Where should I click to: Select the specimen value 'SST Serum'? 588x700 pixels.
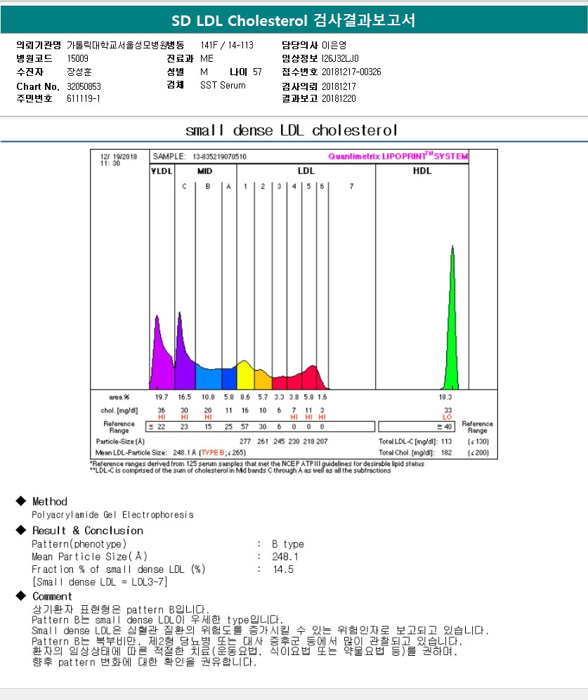tap(223, 85)
